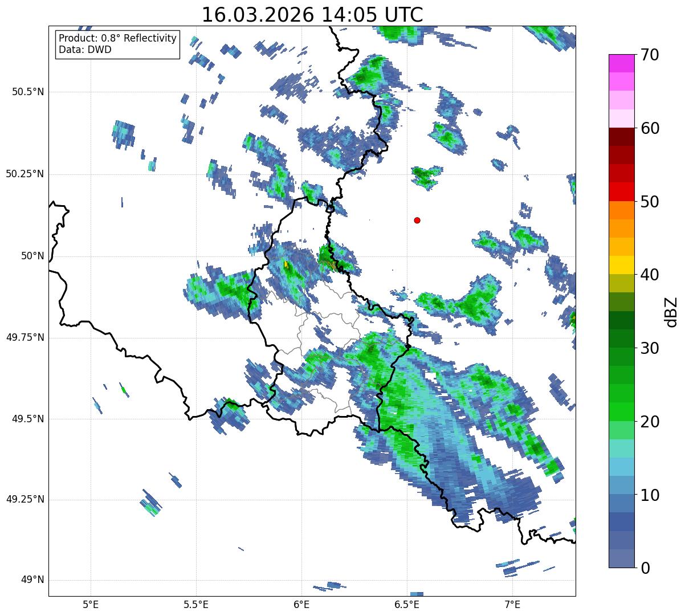Click the red station marker dot
This screenshot has height=616, width=685.
click(417, 220)
